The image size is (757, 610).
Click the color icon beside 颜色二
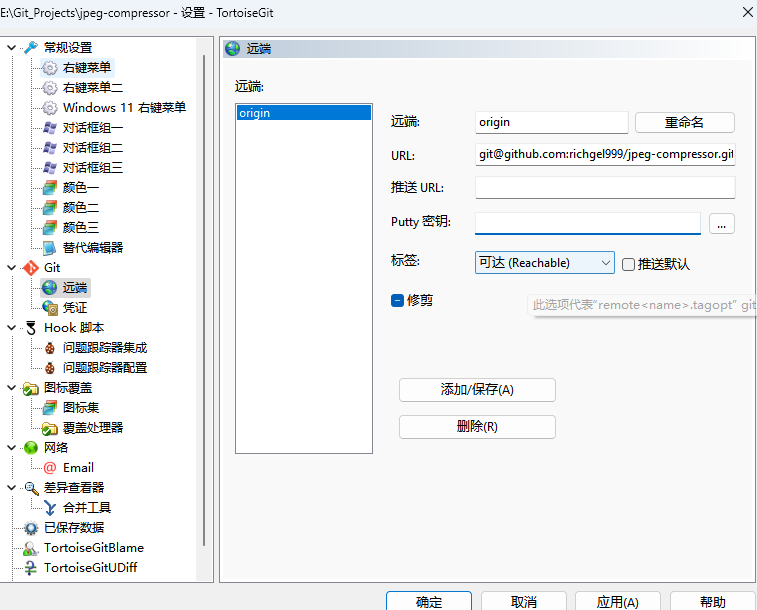click(x=50, y=208)
